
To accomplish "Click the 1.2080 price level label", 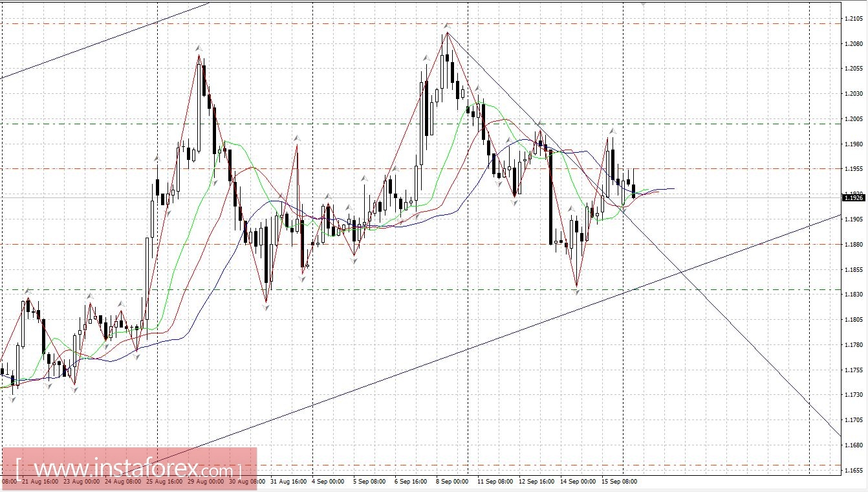I will (854, 44).
